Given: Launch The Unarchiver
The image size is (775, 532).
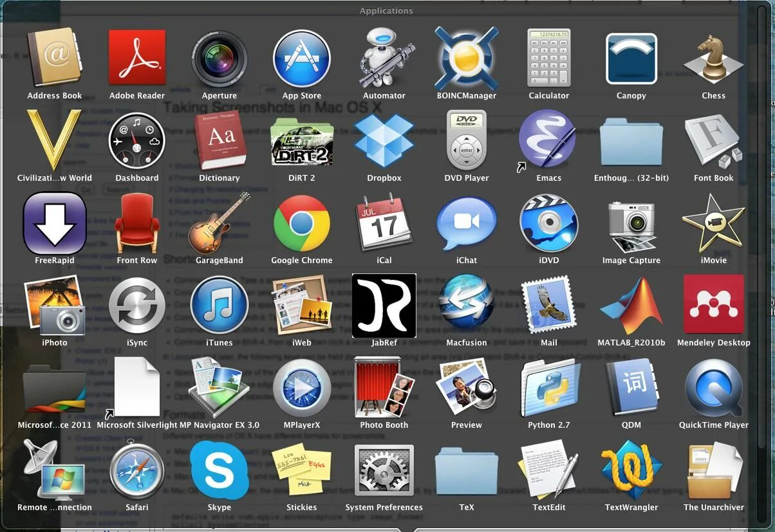Looking at the screenshot, I should pyautogui.click(x=714, y=472).
